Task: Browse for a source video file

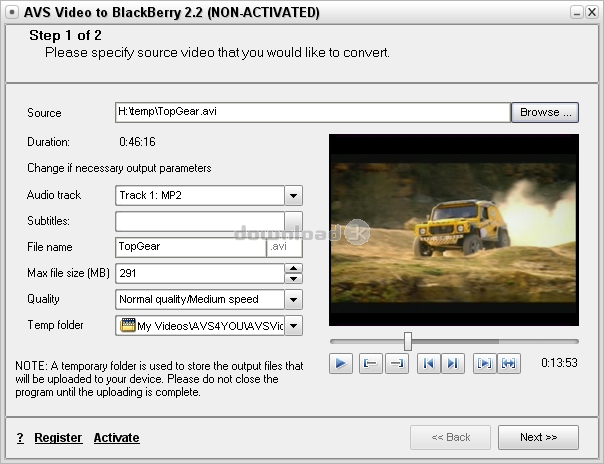Action: pos(545,112)
